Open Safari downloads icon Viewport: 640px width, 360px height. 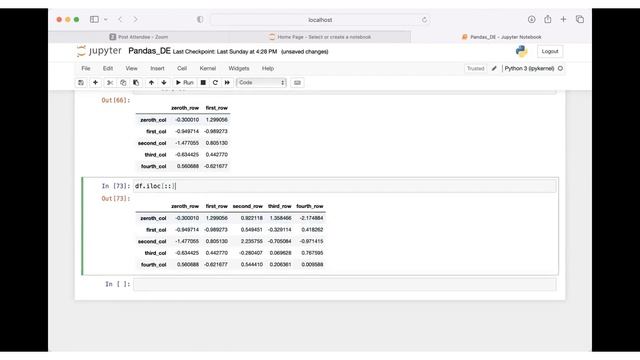531,19
